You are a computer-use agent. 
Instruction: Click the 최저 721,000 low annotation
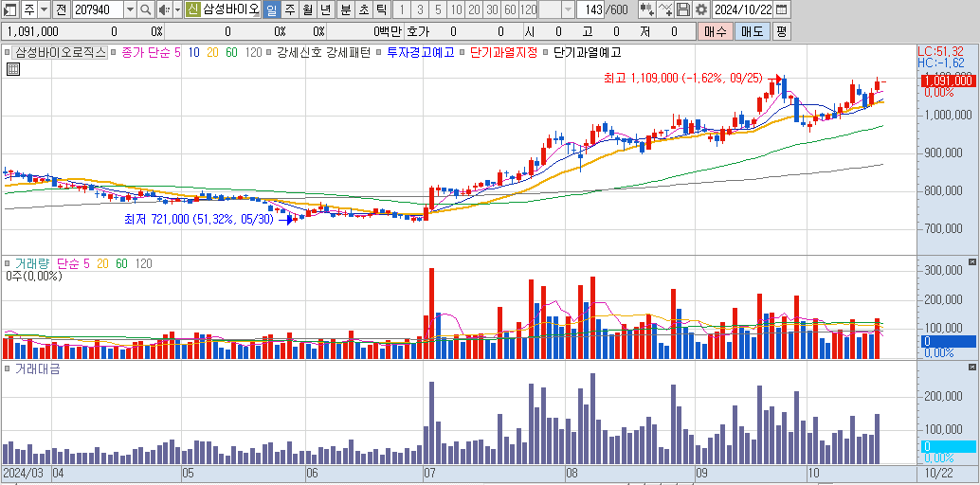point(199,220)
